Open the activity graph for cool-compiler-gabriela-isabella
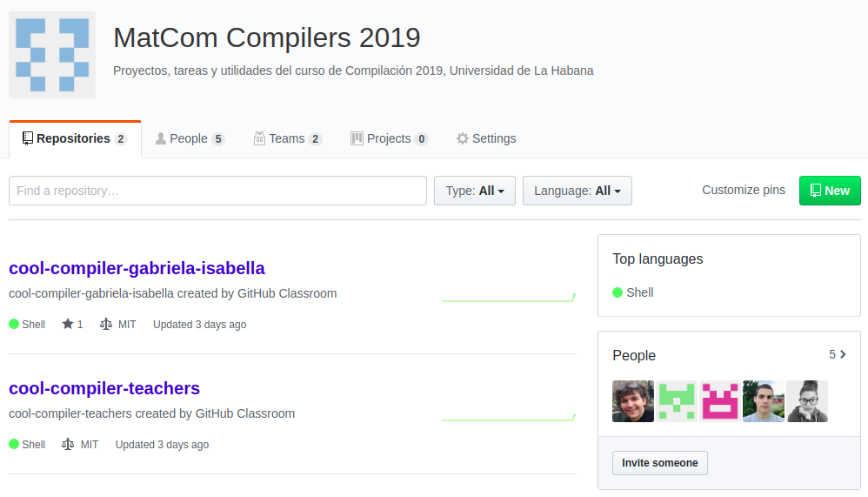The width and height of the screenshot is (868, 497). pos(509,298)
